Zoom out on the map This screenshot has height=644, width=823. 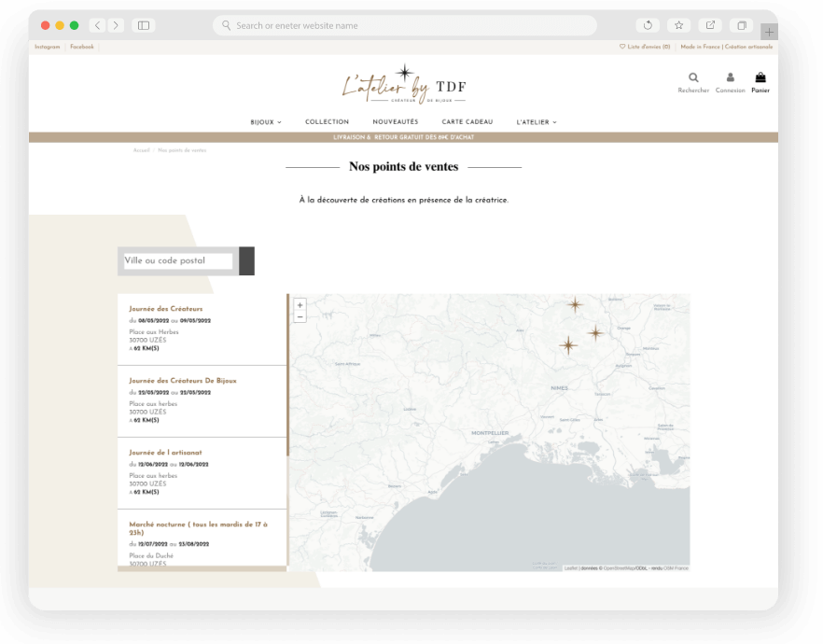pyautogui.click(x=300, y=316)
